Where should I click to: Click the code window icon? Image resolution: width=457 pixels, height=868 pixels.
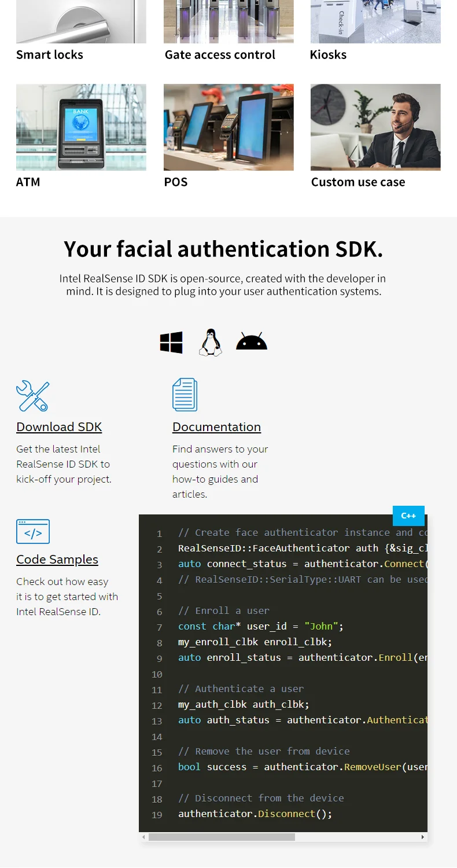33,532
